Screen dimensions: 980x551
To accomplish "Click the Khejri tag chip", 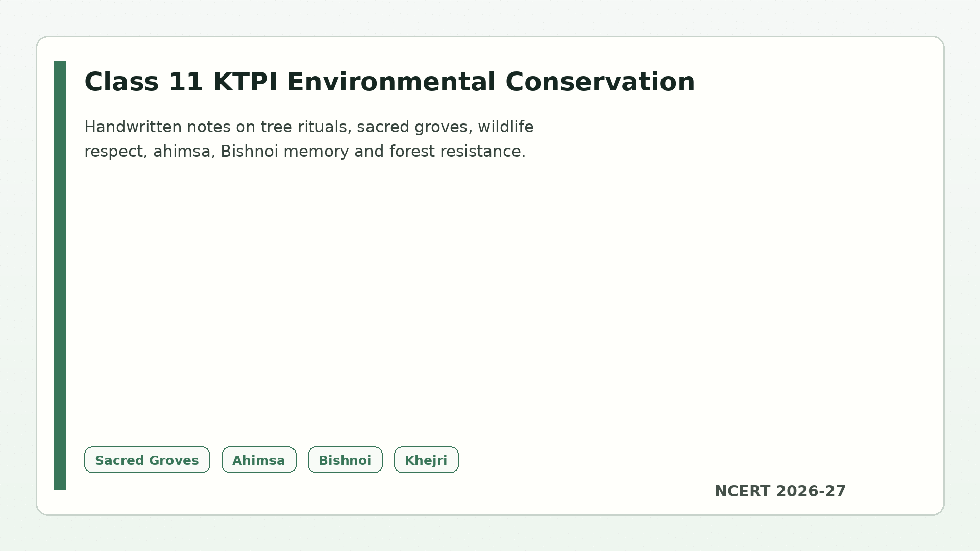I will coord(426,460).
